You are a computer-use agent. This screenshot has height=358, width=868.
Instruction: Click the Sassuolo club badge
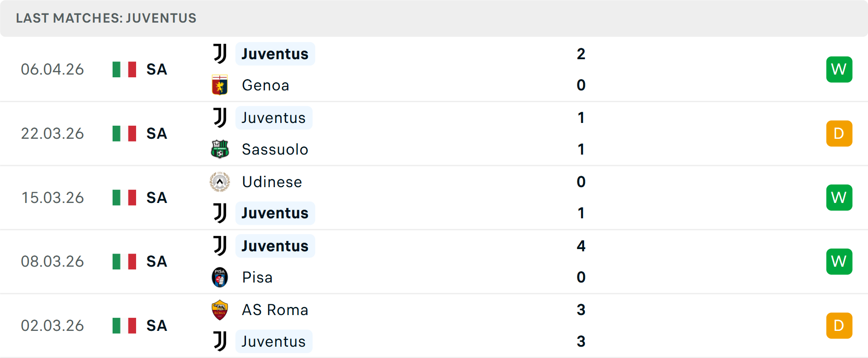(220, 149)
